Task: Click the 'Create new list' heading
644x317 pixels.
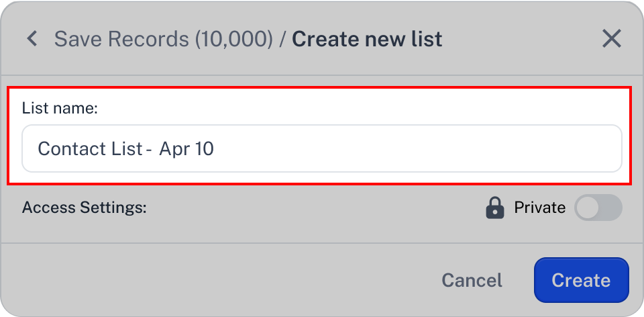Action: coord(367,40)
